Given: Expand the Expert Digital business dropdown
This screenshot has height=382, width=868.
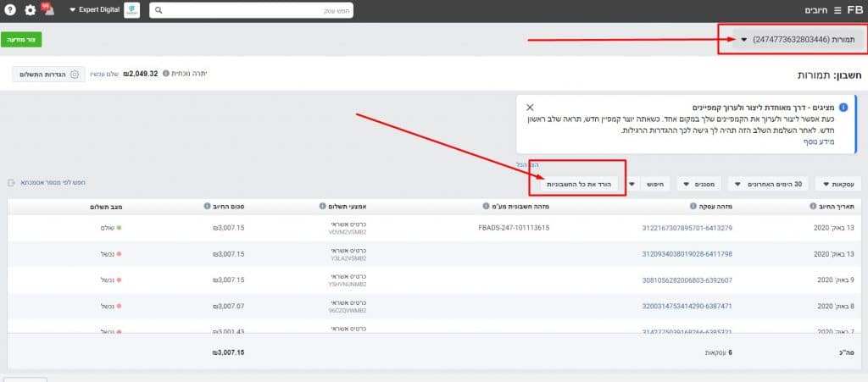Looking at the screenshot, I should point(95,10).
